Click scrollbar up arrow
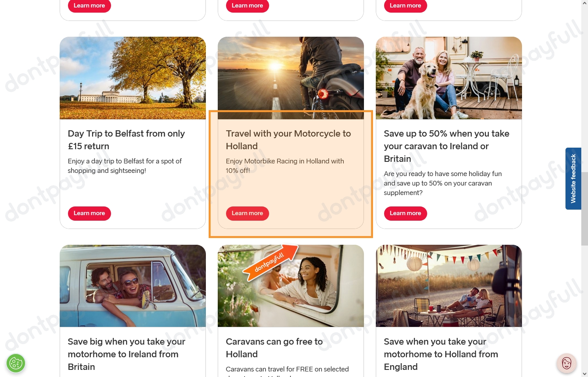Viewport: 588px width, 377px height. (x=584, y=3)
